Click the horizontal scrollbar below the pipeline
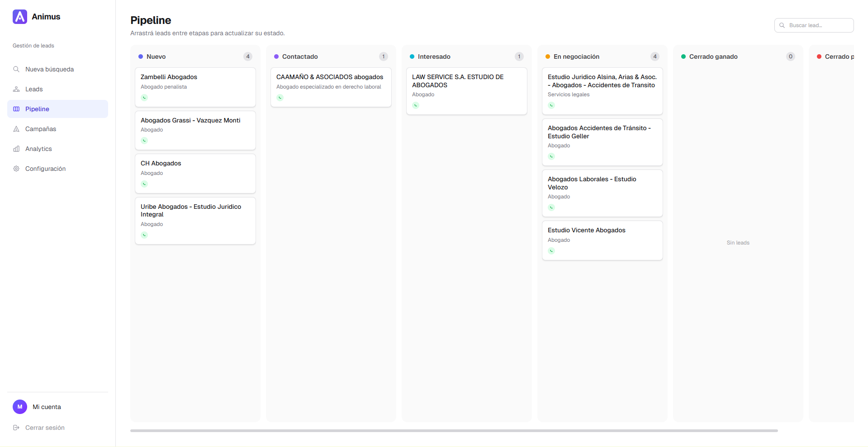The image size is (868, 447). [x=452, y=431]
